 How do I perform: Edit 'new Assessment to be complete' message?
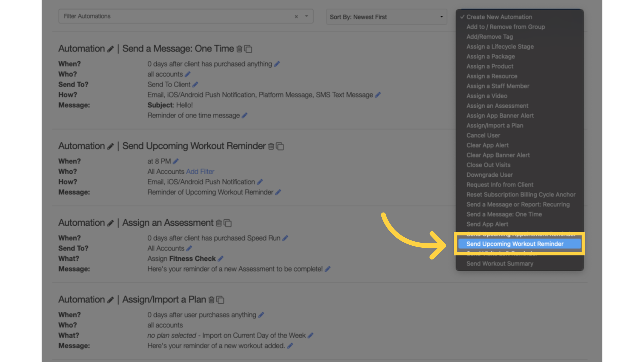coord(328,269)
